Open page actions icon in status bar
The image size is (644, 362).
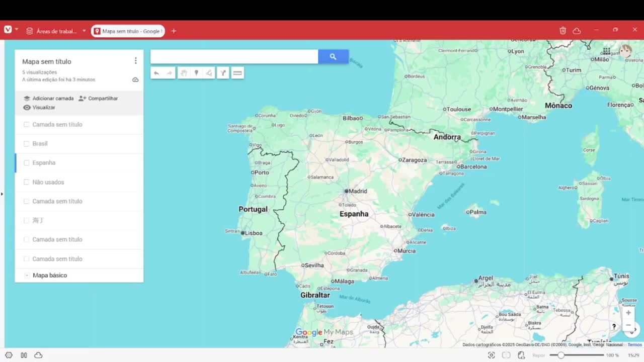click(521, 355)
